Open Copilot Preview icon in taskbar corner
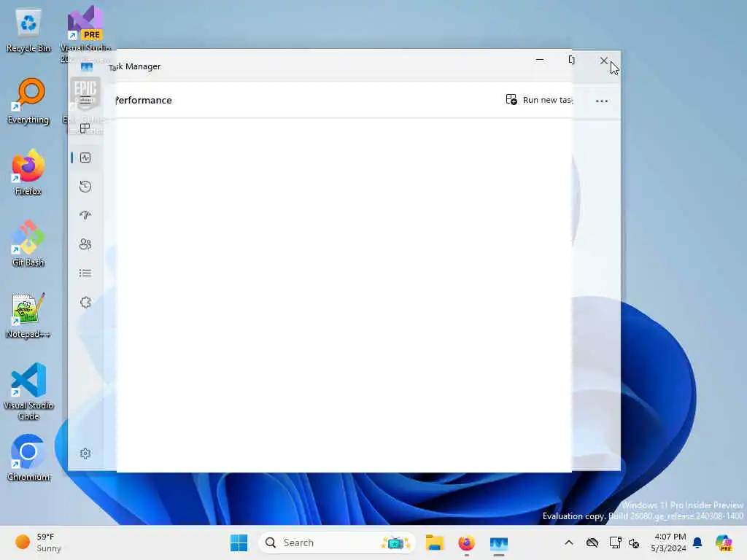The image size is (747, 560). coord(724,542)
